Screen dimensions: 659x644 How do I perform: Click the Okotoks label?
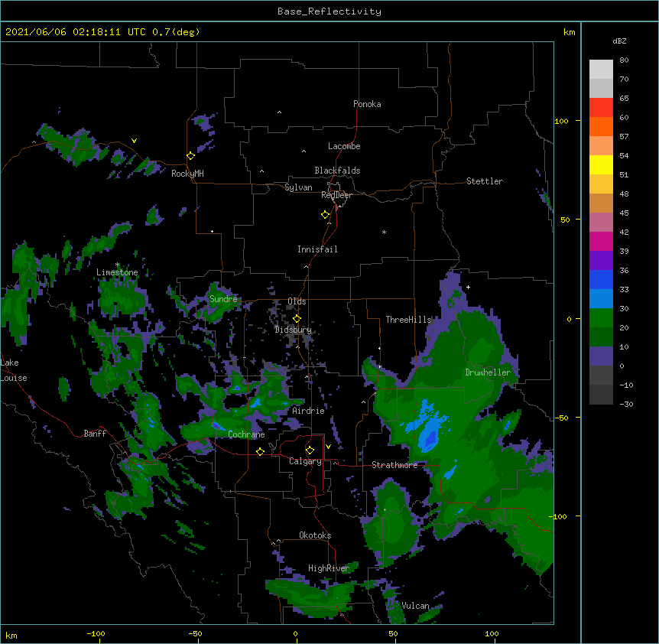coord(315,535)
